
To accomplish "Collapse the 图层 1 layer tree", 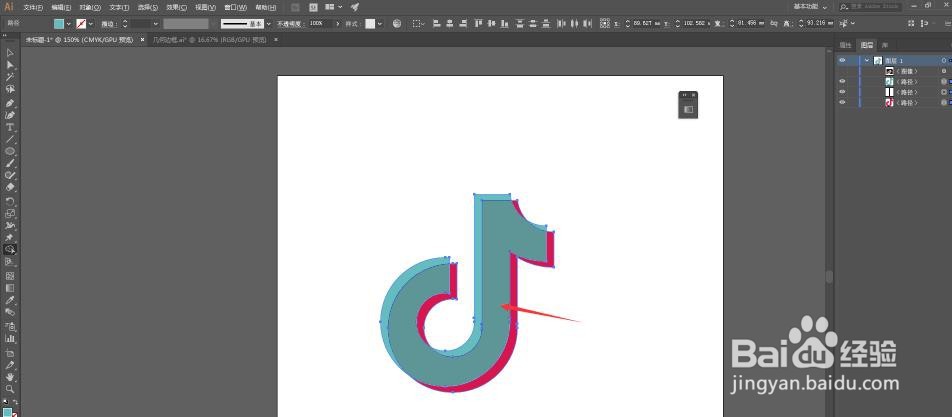I will click(867, 60).
